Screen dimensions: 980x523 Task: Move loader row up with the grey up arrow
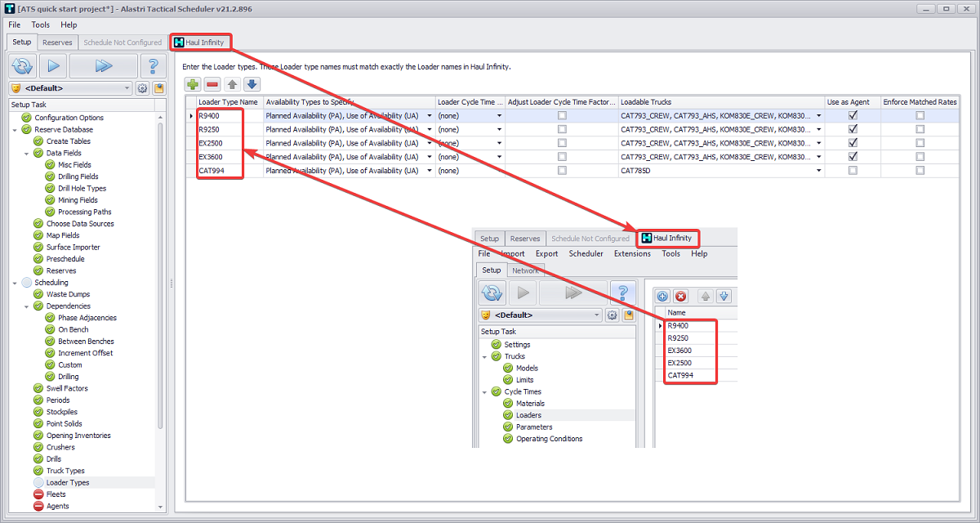pos(232,84)
